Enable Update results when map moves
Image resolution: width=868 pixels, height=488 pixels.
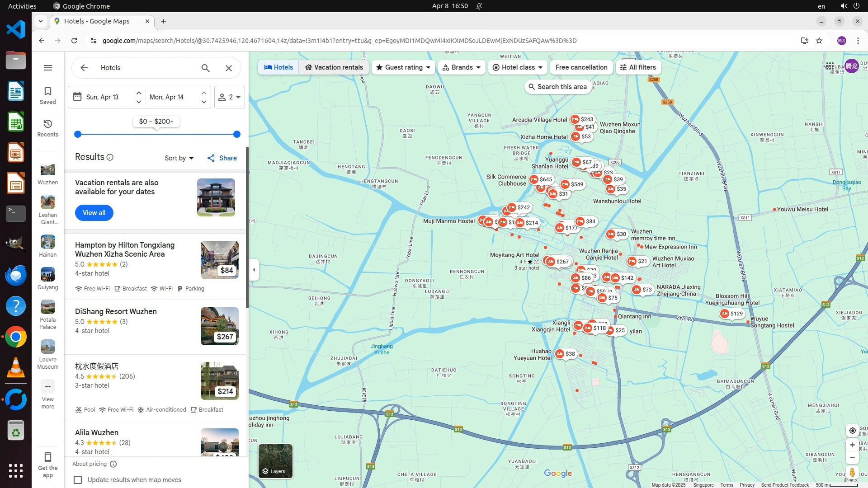click(x=78, y=480)
